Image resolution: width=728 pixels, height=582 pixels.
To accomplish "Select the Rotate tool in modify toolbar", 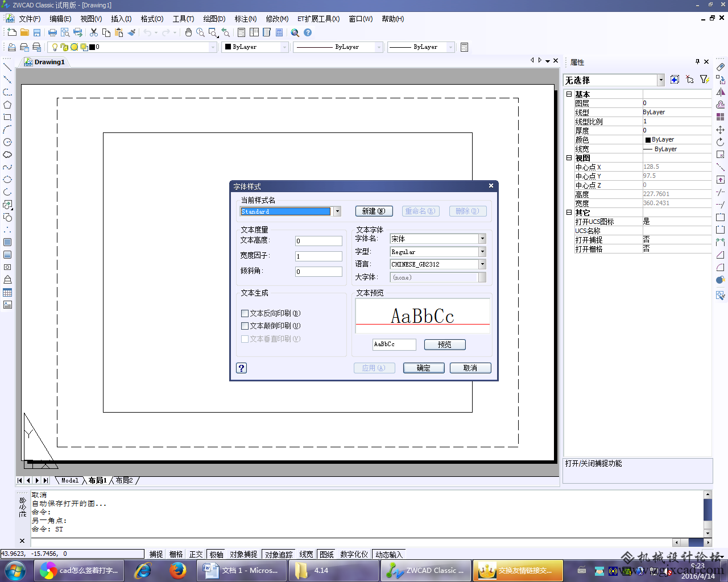I will [720, 142].
